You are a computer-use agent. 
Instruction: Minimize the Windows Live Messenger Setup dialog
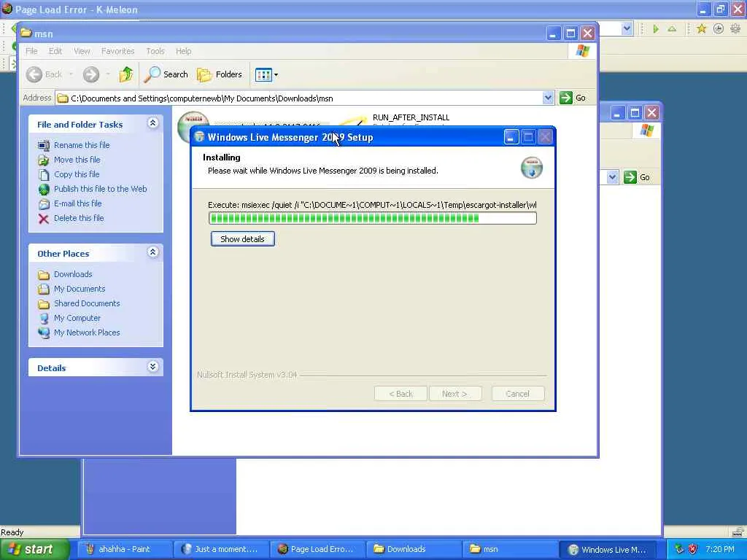[x=511, y=137]
